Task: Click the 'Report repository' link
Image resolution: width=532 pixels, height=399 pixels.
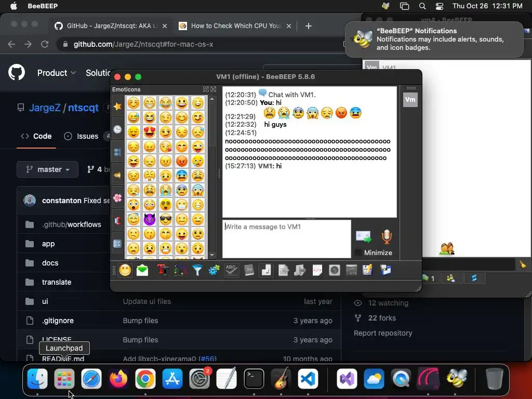Action: pos(383,333)
